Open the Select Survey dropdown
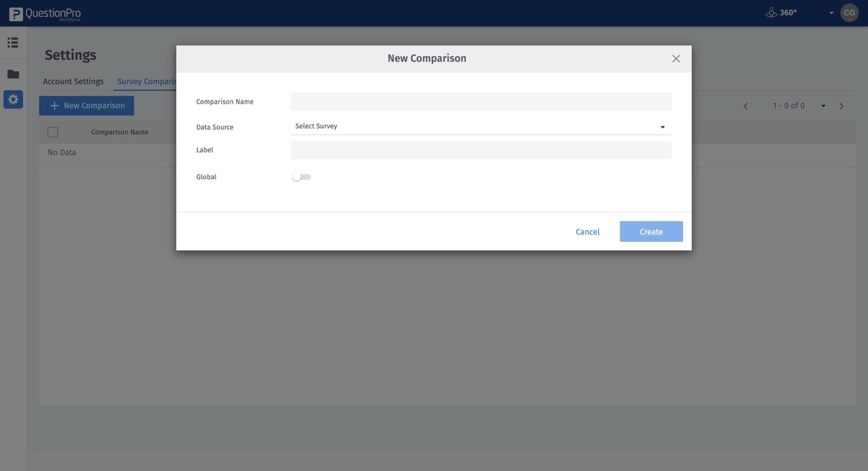 point(480,127)
